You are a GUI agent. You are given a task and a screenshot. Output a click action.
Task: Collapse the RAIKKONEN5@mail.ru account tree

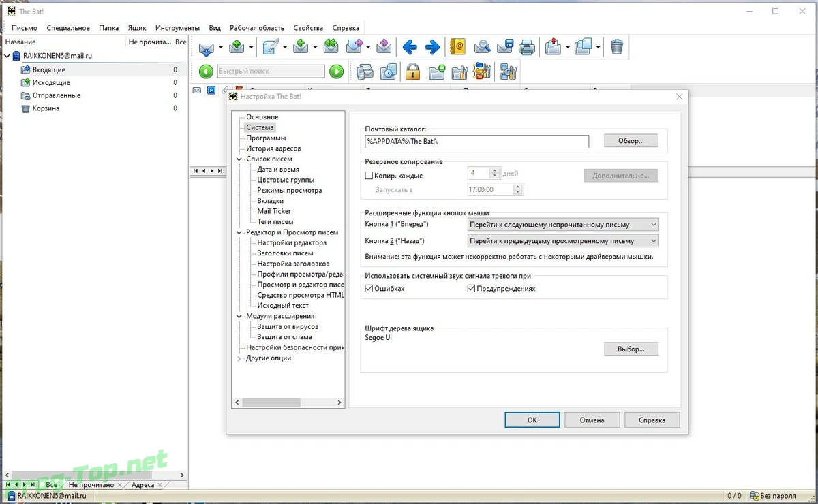coord(7,56)
